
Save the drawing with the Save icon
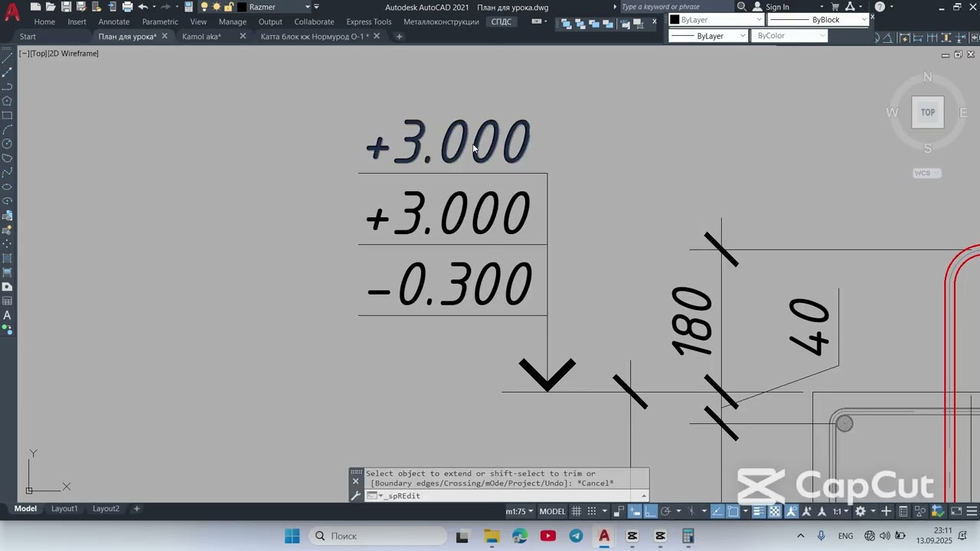click(x=66, y=7)
